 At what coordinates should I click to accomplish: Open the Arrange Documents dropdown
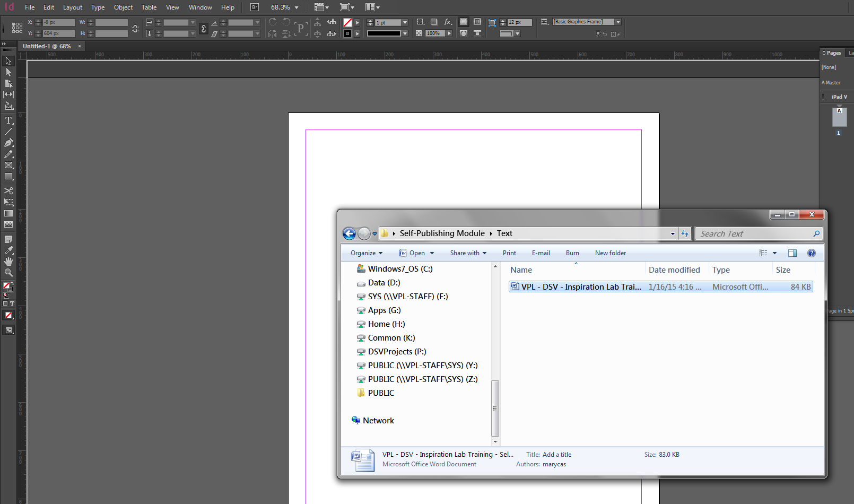[372, 7]
